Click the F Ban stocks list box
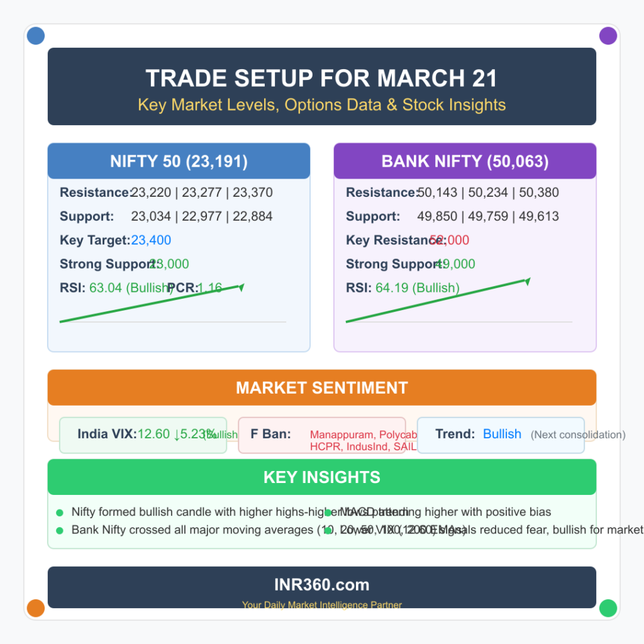 coord(321,435)
